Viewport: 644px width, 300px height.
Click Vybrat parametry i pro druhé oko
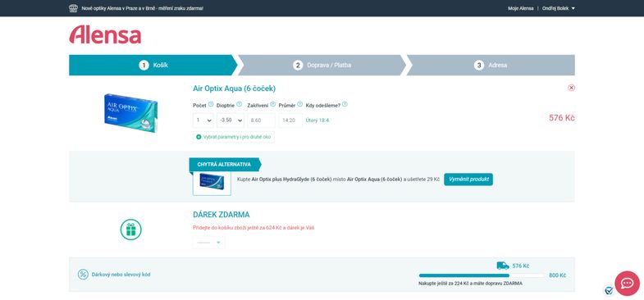(x=234, y=137)
